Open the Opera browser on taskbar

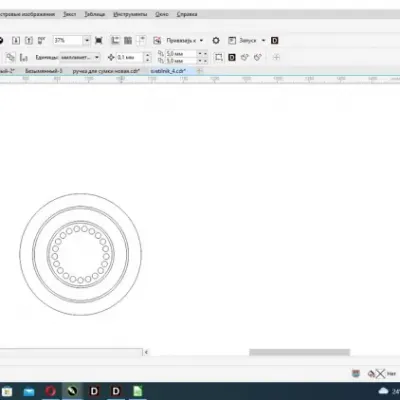point(51,391)
